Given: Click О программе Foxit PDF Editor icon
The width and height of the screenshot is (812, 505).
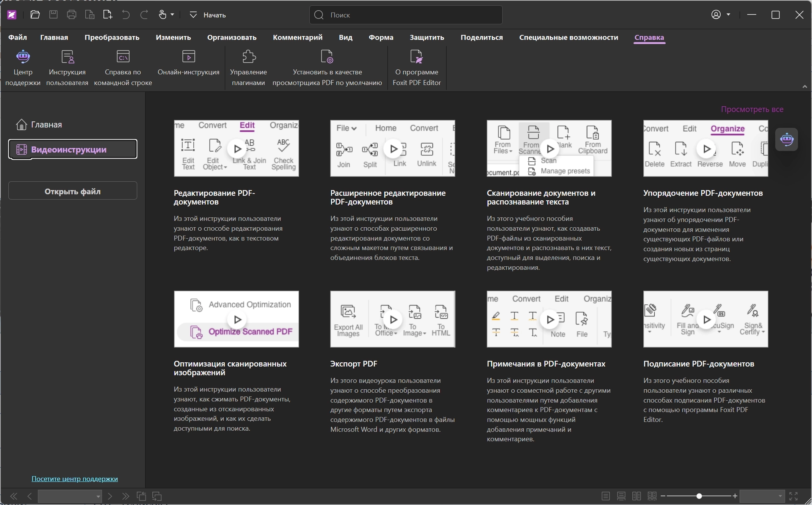Looking at the screenshot, I should tap(417, 57).
